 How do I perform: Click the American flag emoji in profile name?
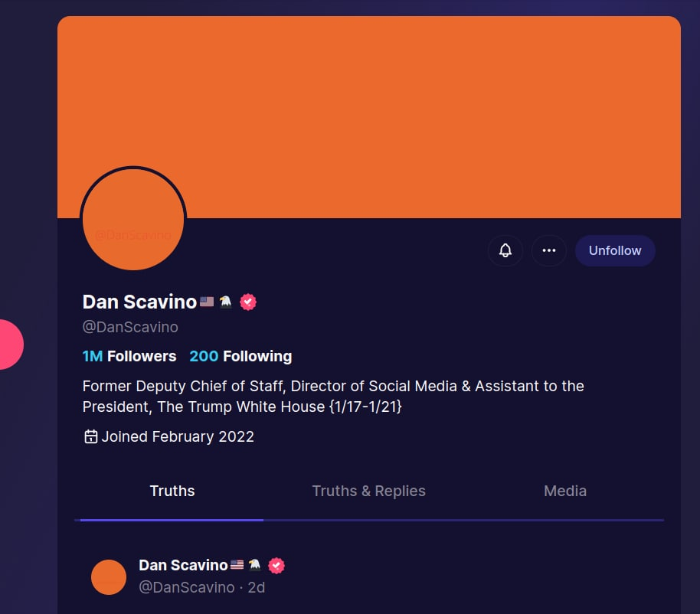coord(207,302)
